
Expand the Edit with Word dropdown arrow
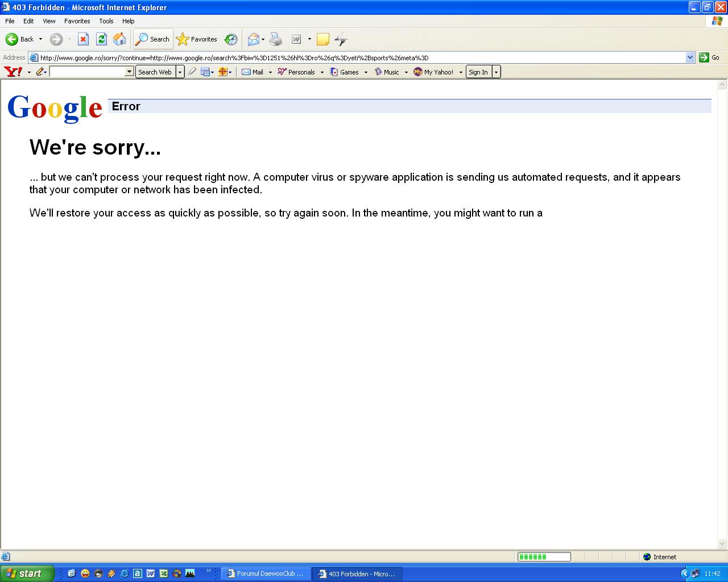(309, 39)
